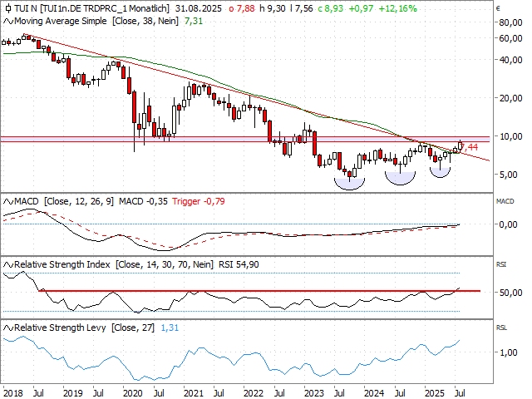The width and height of the screenshot is (532, 399).
Task: Click the 10,00 price axis label
Action: [510, 136]
